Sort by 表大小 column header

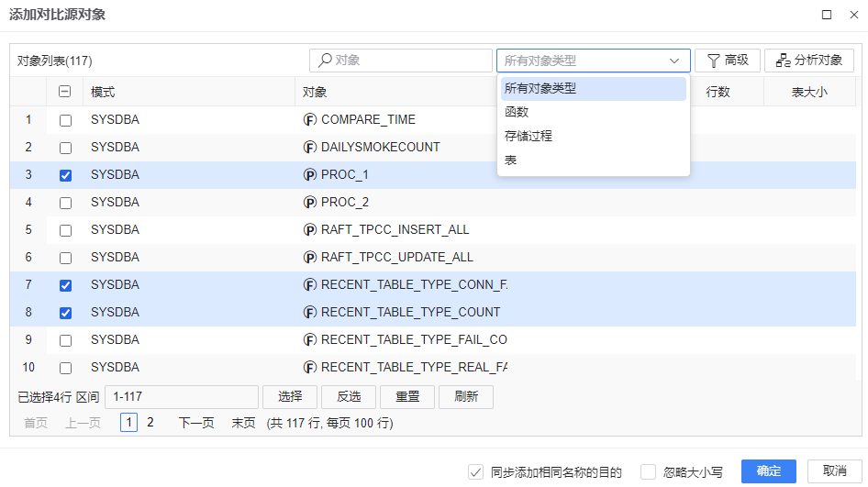809,92
